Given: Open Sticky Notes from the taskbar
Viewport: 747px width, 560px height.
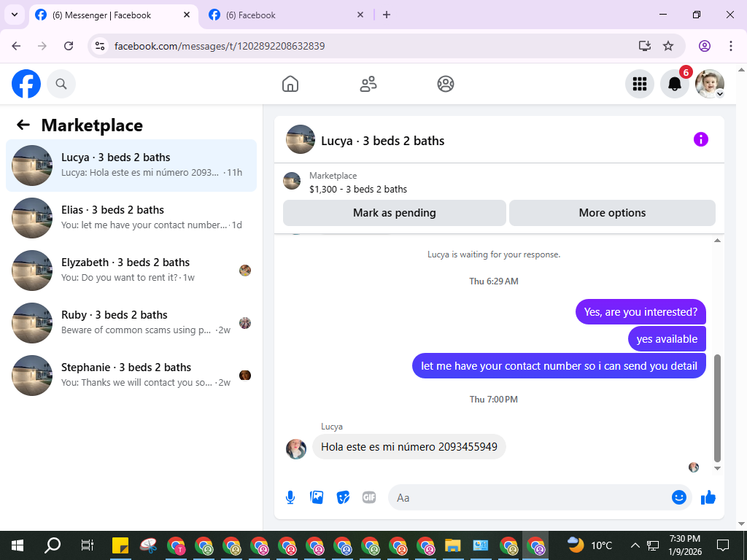Looking at the screenshot, I should 120,545.
